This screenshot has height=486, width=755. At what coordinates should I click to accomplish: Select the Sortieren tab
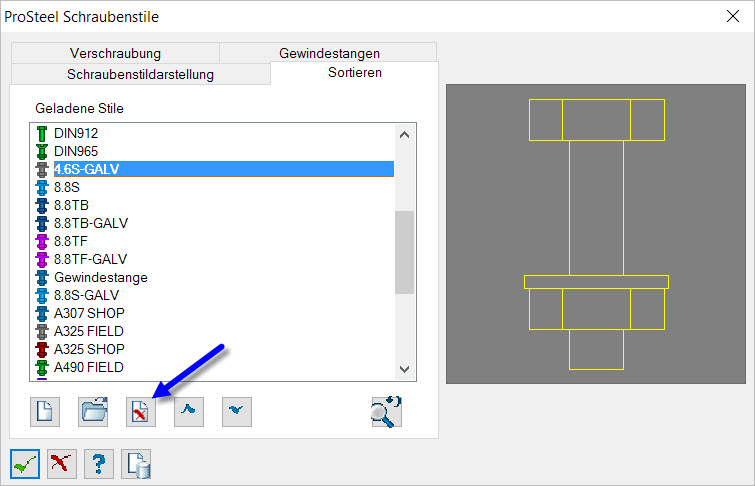click(x=355, y=73)
